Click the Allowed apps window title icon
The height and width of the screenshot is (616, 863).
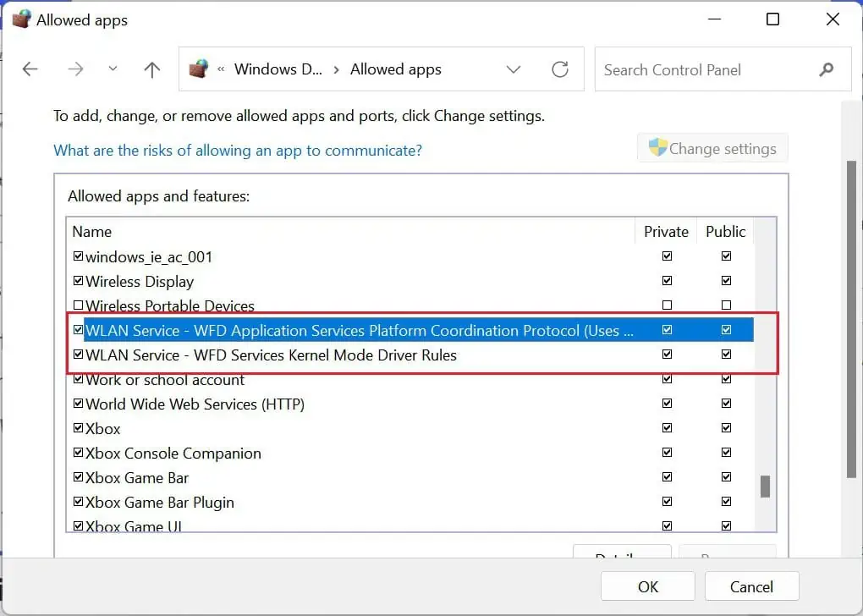point(21,19)
